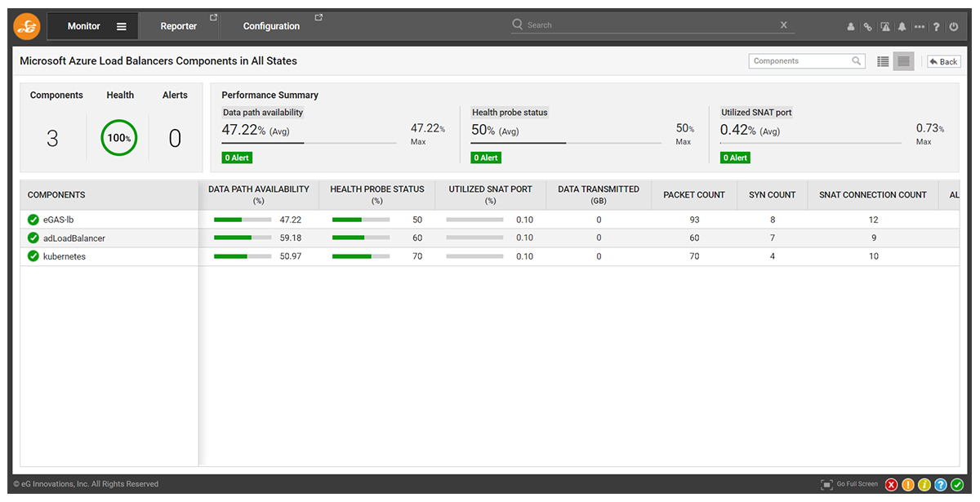The width and height of the screenshot is (980, 502).
Task: Click eGAS-lb data path availability bar
Action: click(243, 220)
